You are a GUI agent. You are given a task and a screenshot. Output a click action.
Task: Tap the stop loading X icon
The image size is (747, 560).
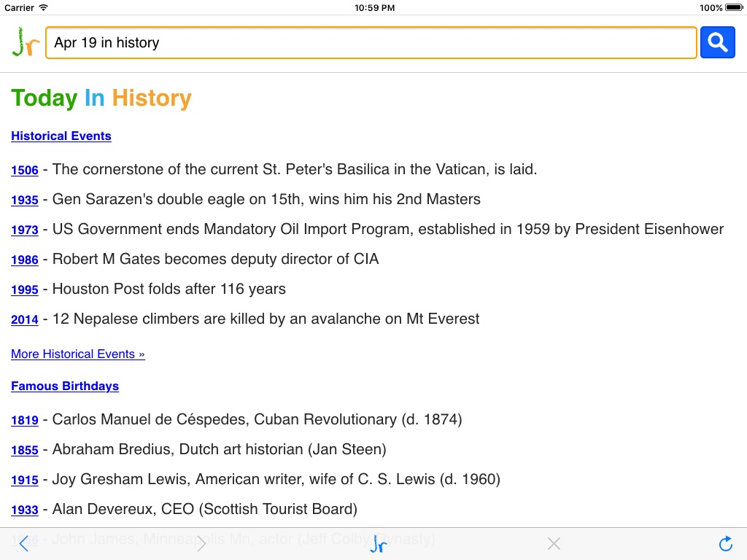pyautogui.click(x=554, y=543)
